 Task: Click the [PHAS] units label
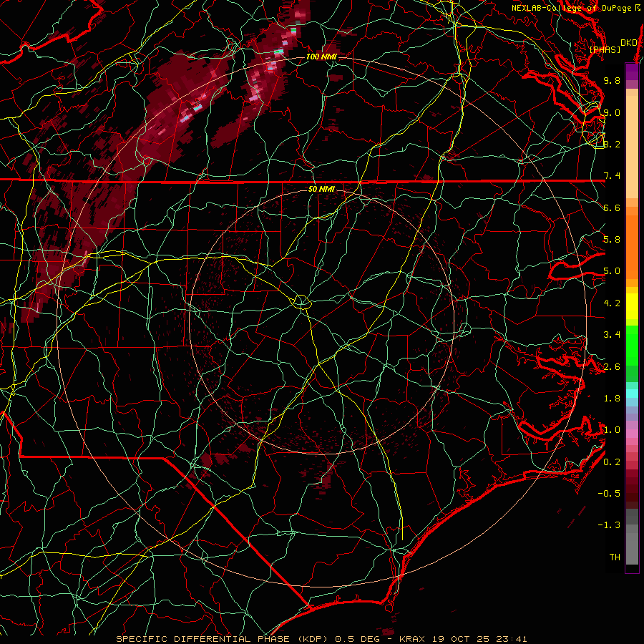coord(605,49)
